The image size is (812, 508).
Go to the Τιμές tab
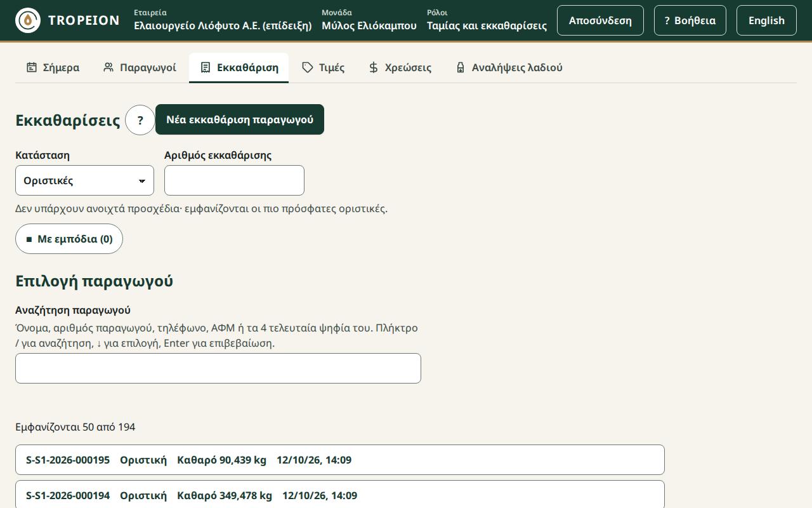tap(323, 67)
